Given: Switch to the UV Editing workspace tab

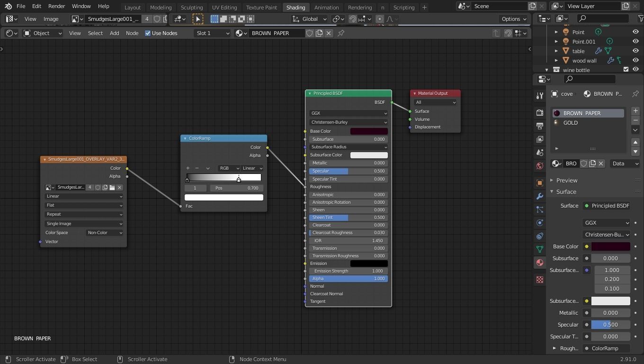Looking at the screenshot, I should pos(224,7).
